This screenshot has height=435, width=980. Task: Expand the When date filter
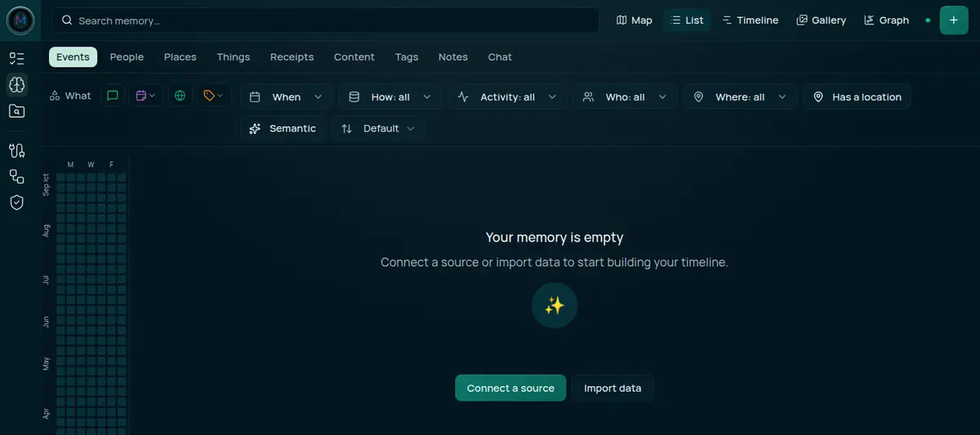tap(286, 97)
